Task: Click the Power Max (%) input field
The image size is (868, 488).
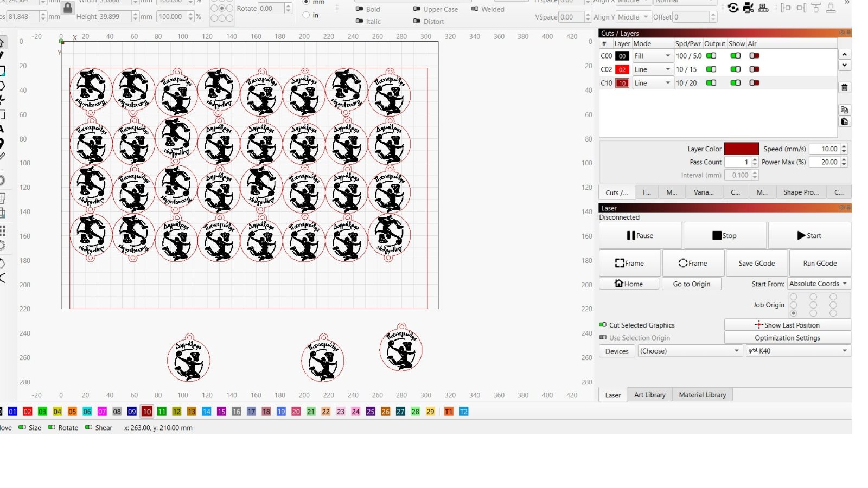Action: point(824,162)
